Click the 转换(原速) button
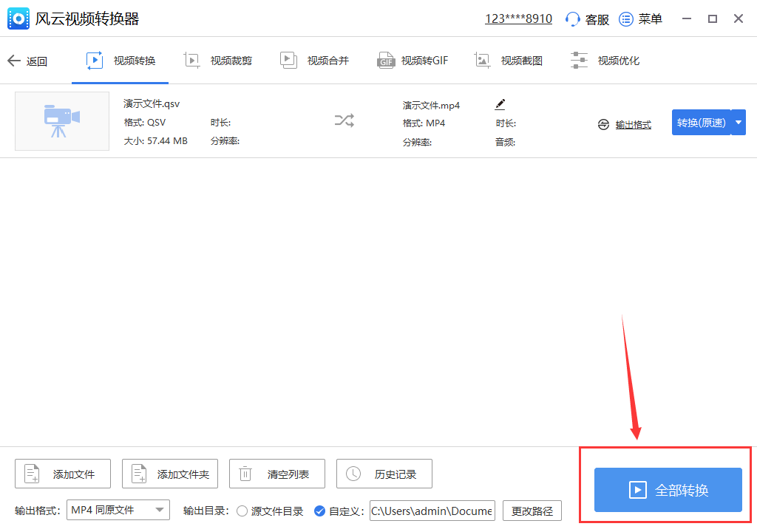 701,123
